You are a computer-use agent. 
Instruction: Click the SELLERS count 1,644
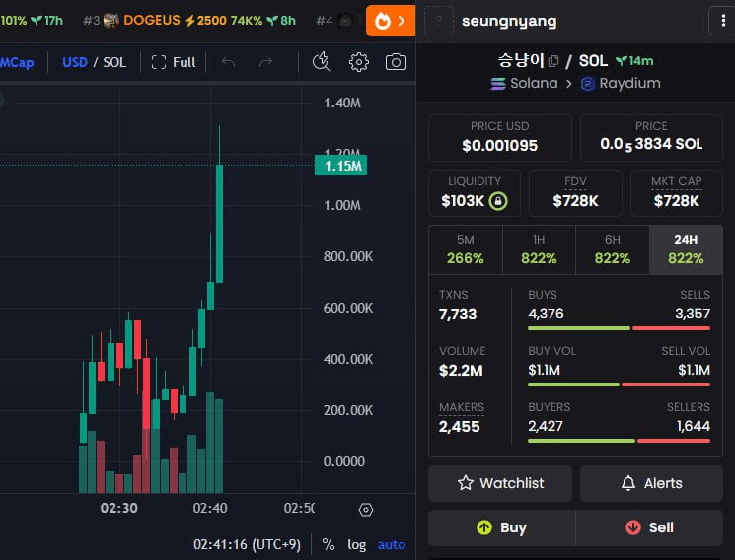(694, 426)
